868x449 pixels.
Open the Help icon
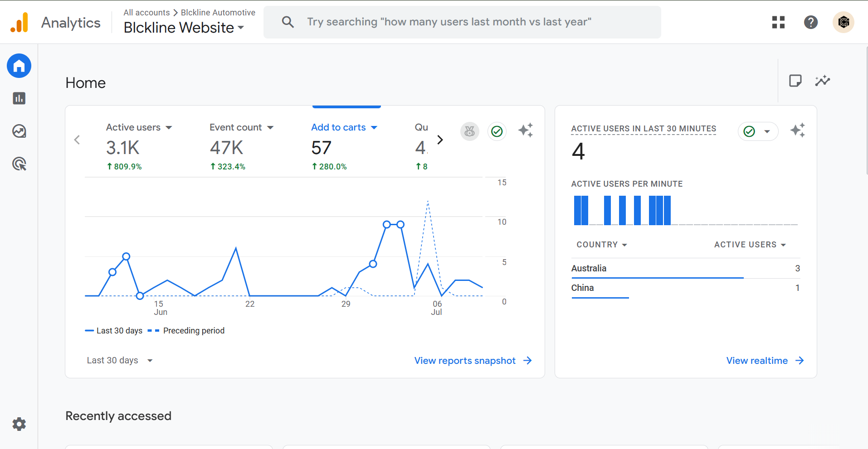click(x=811, y=22)
